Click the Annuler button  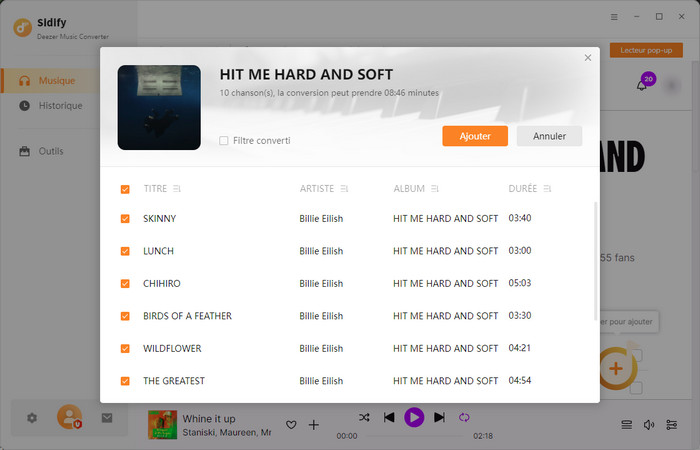[549, 136]
